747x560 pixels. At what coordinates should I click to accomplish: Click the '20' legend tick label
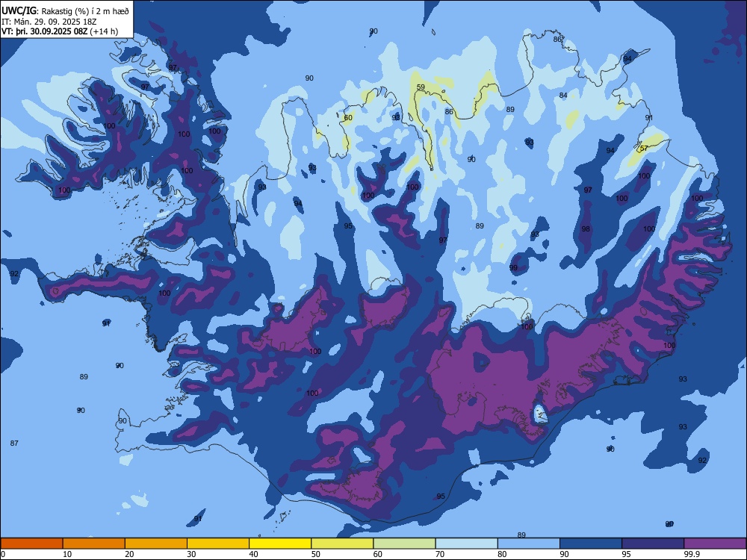pos(129,554)
